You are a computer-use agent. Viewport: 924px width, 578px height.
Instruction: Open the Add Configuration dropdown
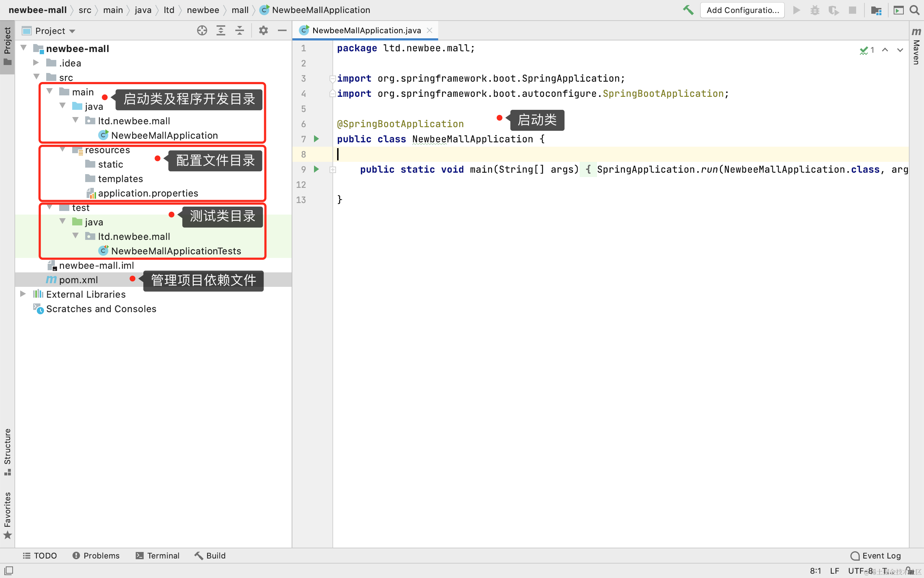(742, 10)
